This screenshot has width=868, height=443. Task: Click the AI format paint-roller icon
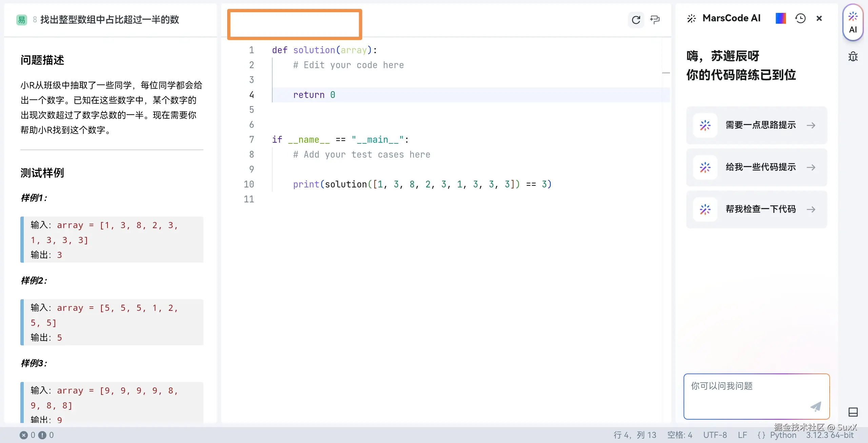coord(655,20)
